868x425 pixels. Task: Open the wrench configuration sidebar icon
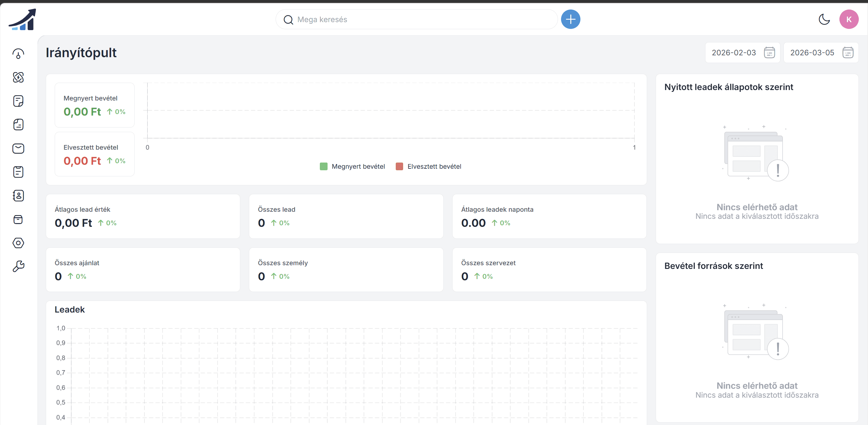[x=18, y=266]
